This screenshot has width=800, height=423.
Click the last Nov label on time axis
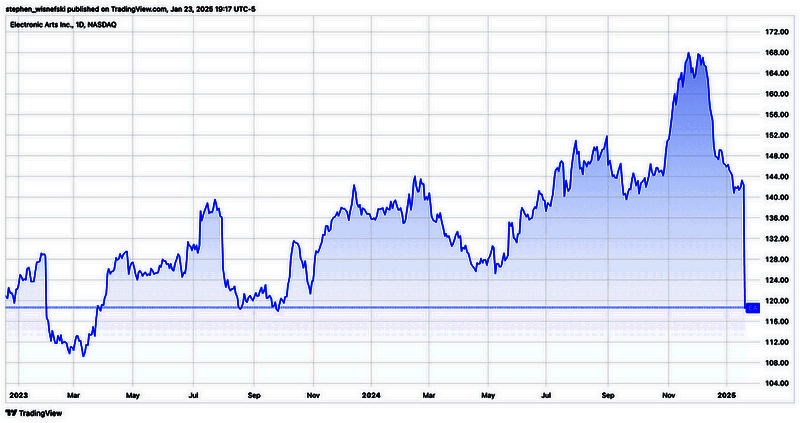click(x=669, y=395)
